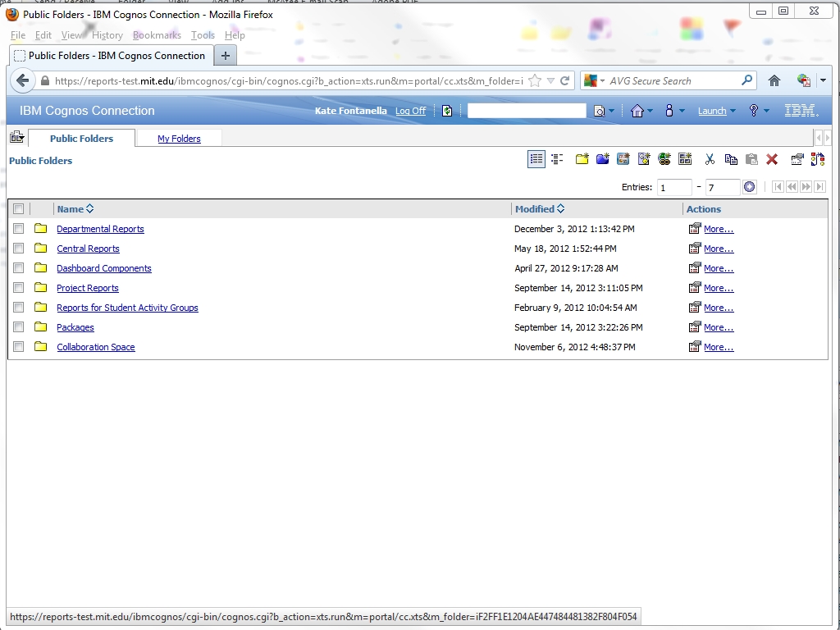Open the Home icon dropdown arrow
The width and height of the screenshot is (840, 630).
651,111
